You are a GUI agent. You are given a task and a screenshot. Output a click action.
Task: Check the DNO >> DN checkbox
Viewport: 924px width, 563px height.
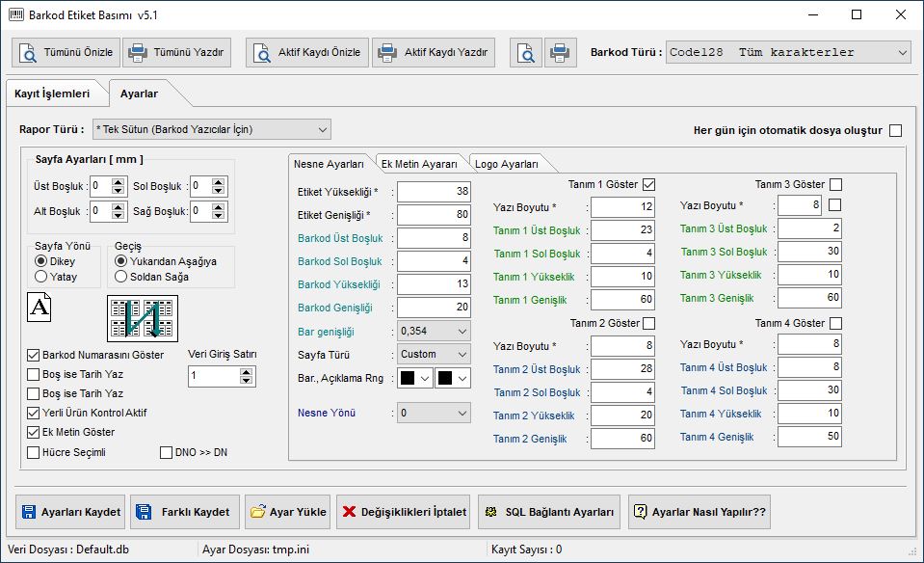[x=166, y=452]
